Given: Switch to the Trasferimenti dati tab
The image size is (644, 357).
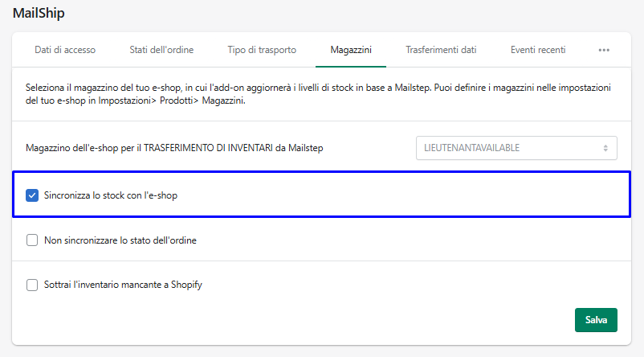Looking at the screenshot, I should pyautogui.click(x=441, y=50).
